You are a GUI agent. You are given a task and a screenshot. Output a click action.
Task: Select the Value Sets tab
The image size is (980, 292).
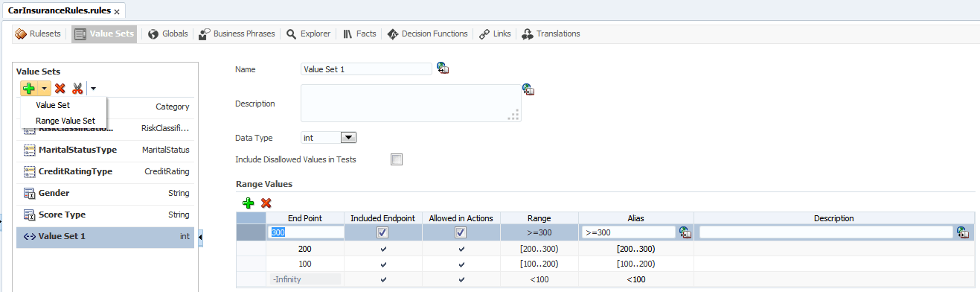coord(104,34)
